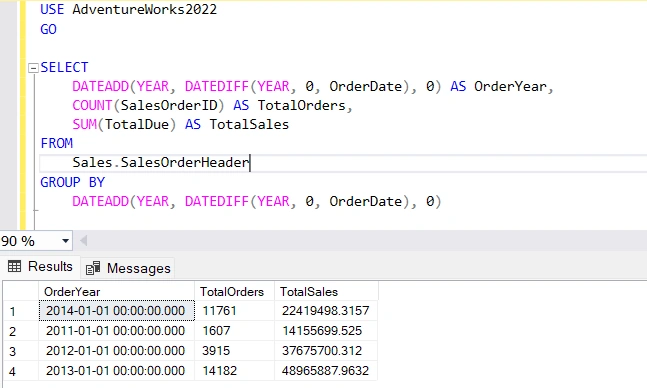Select TotalOrders cell 14182
This screenshot has width=647, height=388.
tap(234, 371)
